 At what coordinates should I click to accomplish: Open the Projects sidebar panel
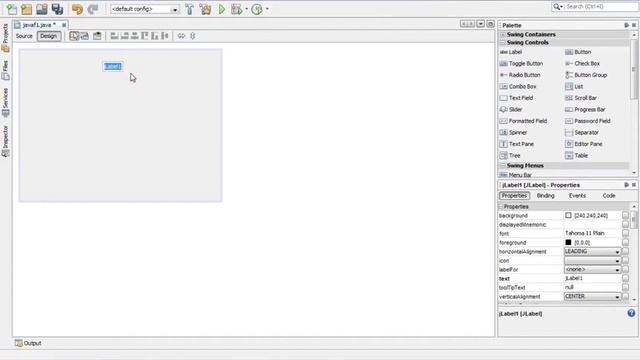(5, 38)
